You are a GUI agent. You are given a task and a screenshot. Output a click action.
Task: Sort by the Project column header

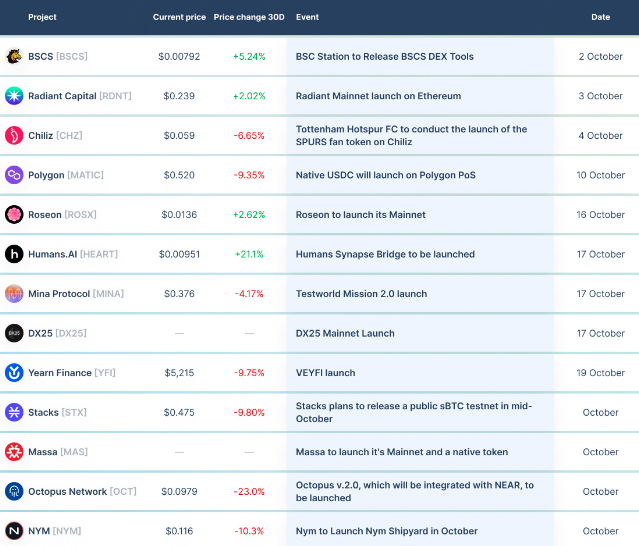42,17
